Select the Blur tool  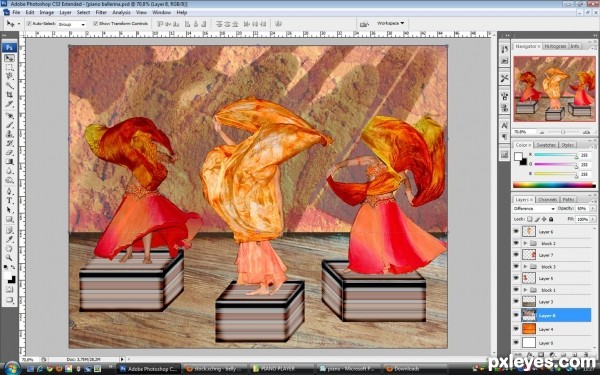click(x=10, y=171)
